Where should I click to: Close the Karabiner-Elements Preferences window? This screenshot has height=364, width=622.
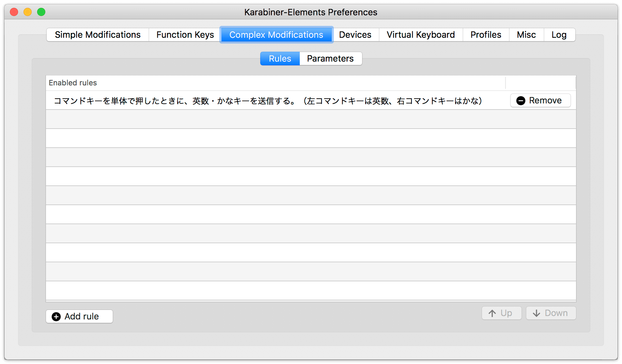[14, 12]
